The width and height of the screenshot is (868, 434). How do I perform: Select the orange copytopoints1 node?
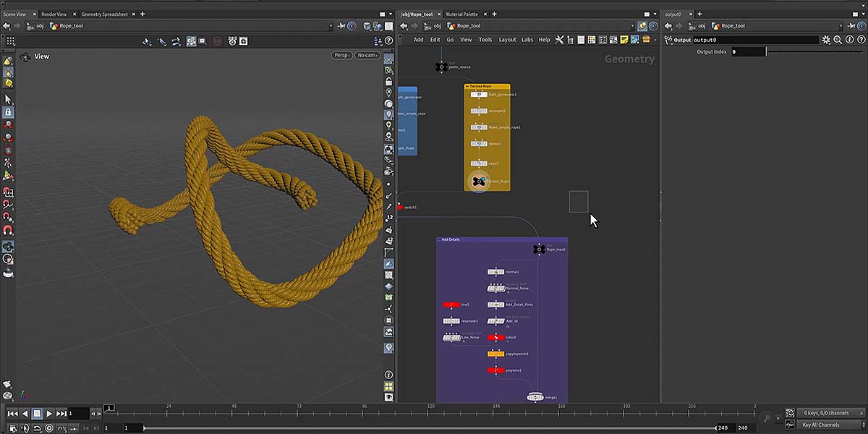click(496, 354)
